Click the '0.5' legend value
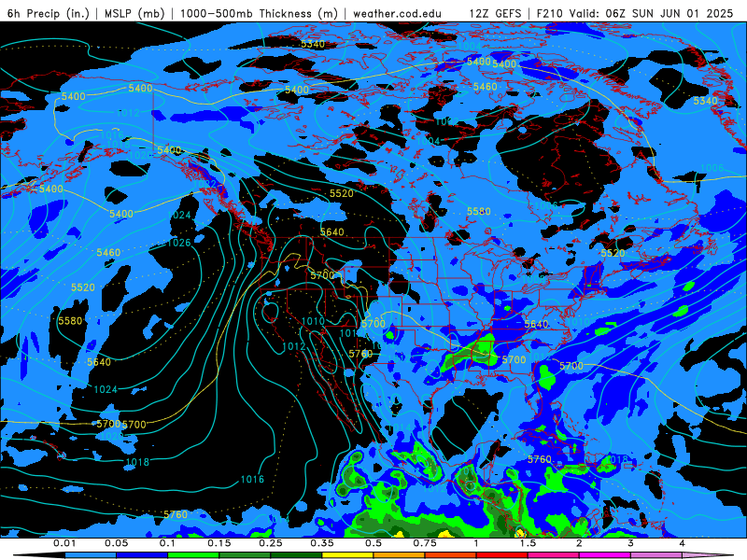747x560 pixels. (x=373, y=543)
